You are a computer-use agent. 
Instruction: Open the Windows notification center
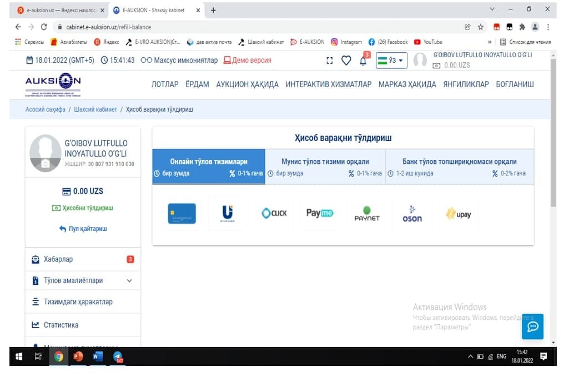click(543, 356)
